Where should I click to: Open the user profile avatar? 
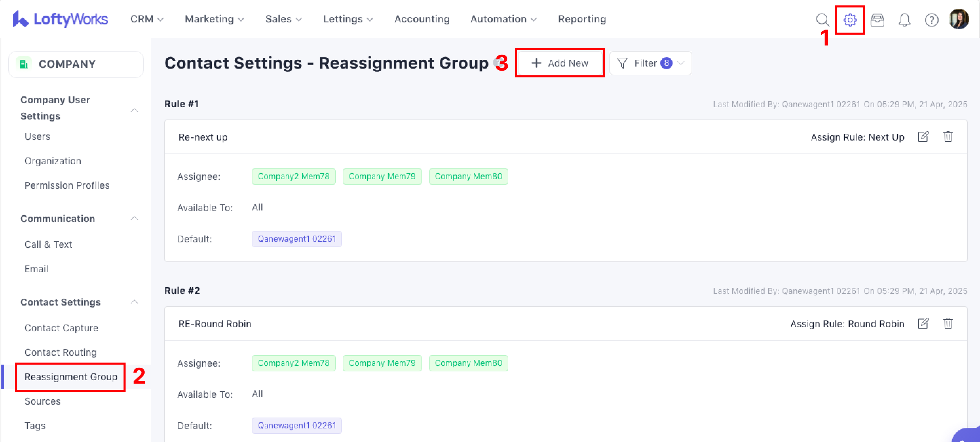pos(958,19)
